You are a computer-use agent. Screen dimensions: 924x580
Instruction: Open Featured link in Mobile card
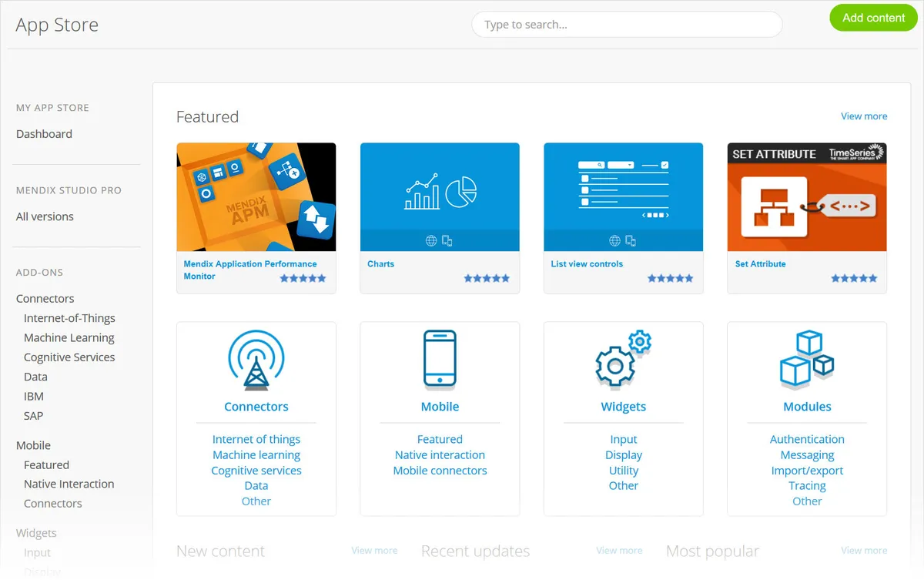(x=440, y=440)
